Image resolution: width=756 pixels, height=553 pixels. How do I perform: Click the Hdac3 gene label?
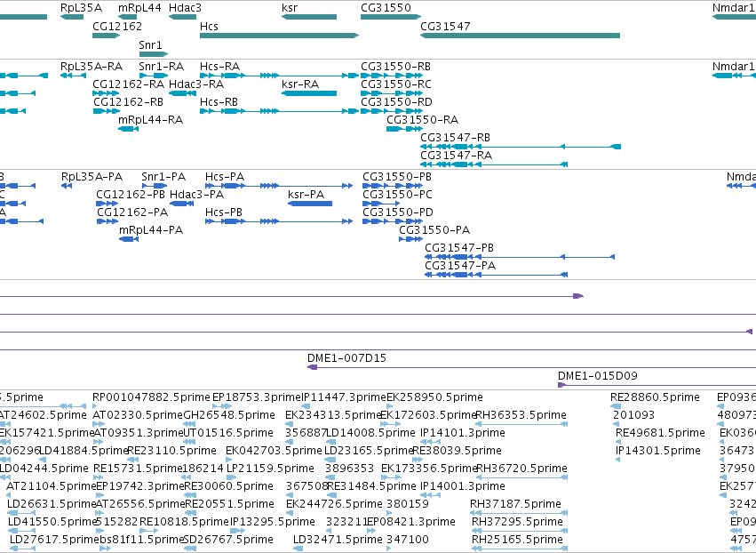coord(185,8)
